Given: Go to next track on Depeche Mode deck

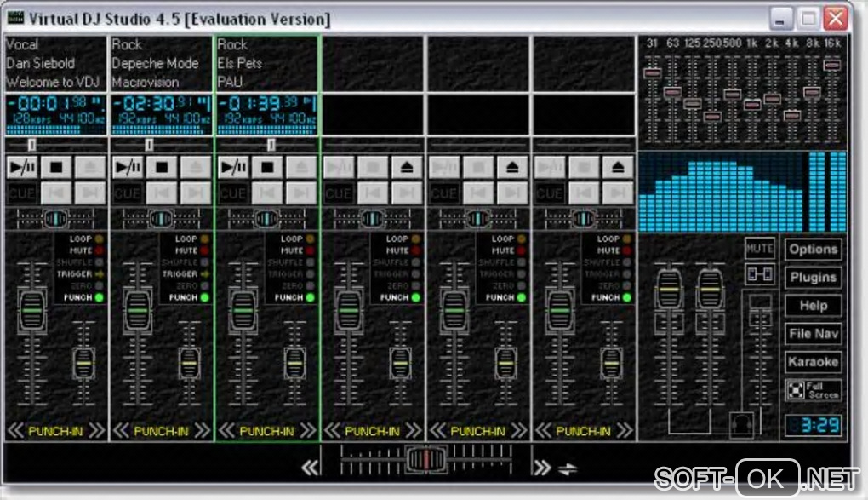Looking at the screenshot, I should [196, 193].
